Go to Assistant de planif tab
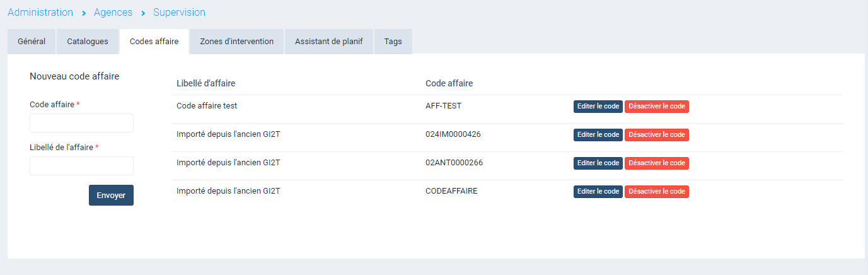The image size is (868, 275). pos(329,42)
